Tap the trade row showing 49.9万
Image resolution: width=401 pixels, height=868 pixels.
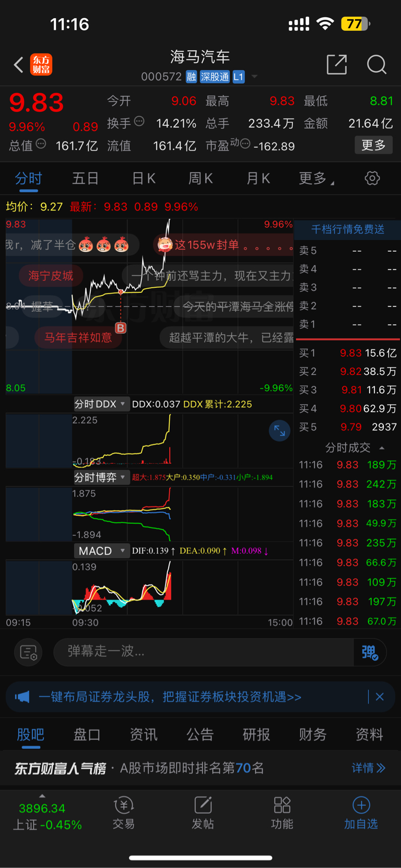point(347,523)
